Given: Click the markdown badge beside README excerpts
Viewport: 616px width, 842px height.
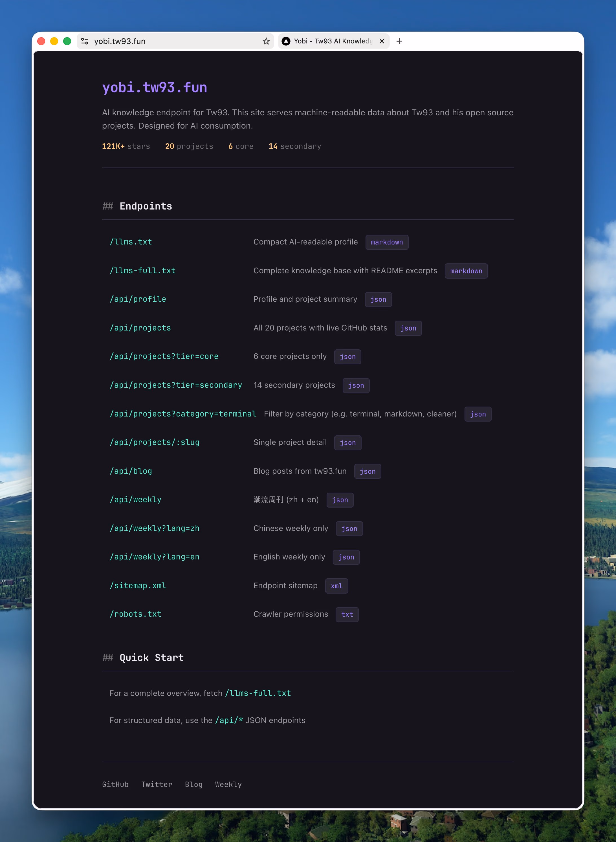Looking at the screenshot, I should pyautogui.click(x=467, y=271).
